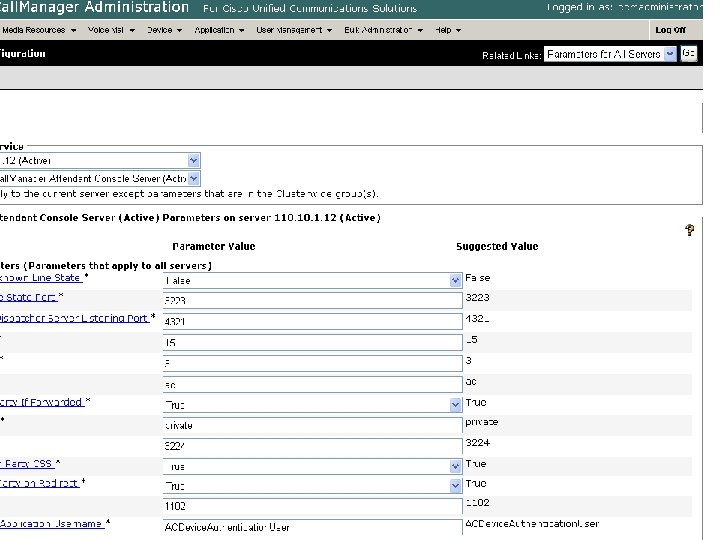Click the Party CSS parameter link
This screenshot has height=540, width=720.
click(27, 464)
